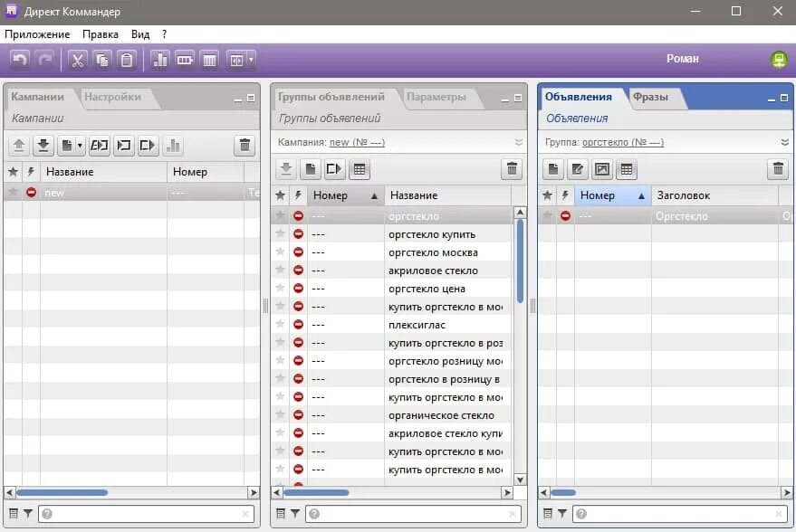
Task: Click the Undo arrow in main toolbar
Action: coord(20,60)
